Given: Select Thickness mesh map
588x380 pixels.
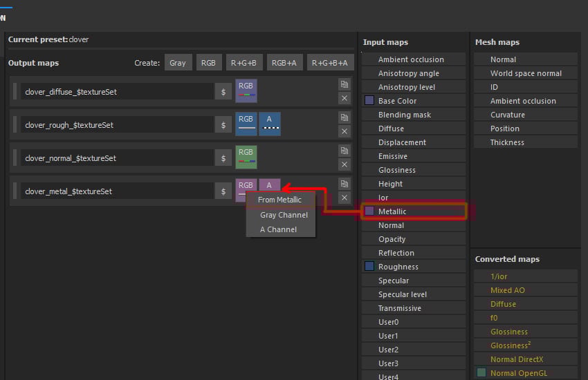Looking at the screenshot, I should point(525,142).
